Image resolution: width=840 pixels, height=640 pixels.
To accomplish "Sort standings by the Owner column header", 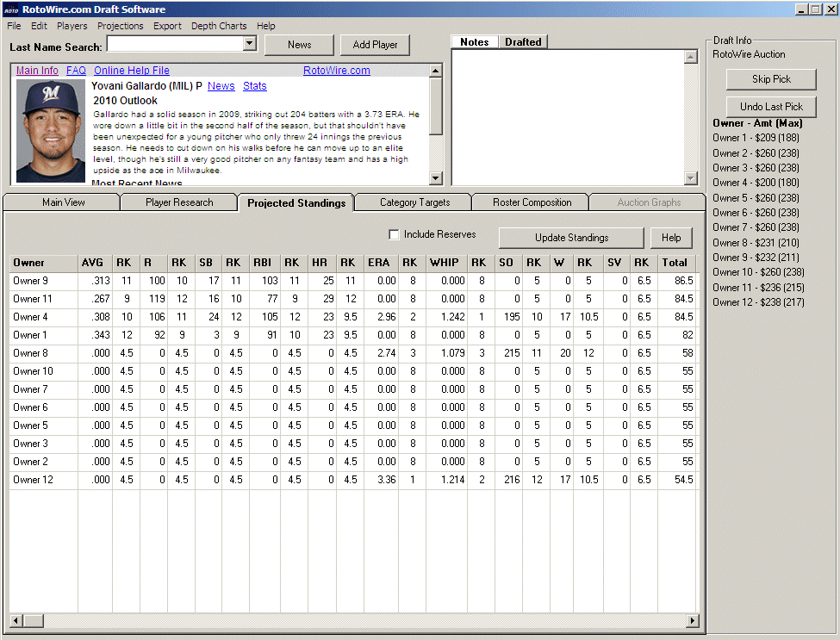I will pos(43,263).
